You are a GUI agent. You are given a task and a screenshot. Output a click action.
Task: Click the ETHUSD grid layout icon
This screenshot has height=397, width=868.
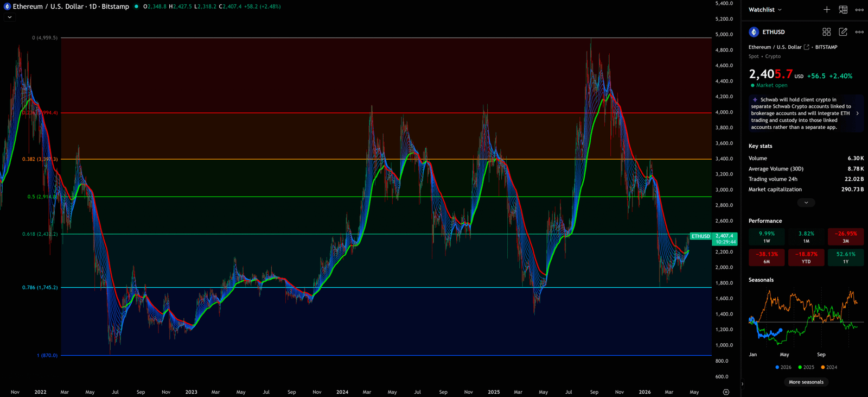(x=826, y=32)
